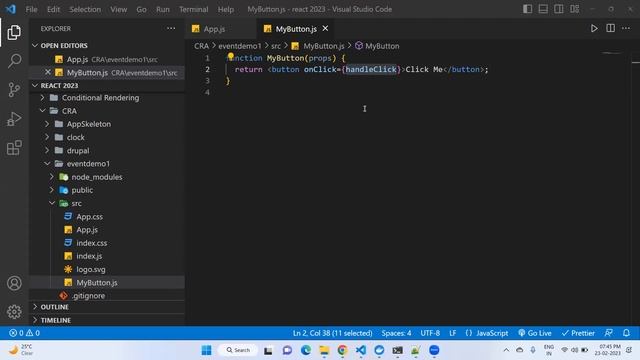Expand the Conditional Rendering folder
The height and width of the screenshot is (360, 640).
point(106,98)
